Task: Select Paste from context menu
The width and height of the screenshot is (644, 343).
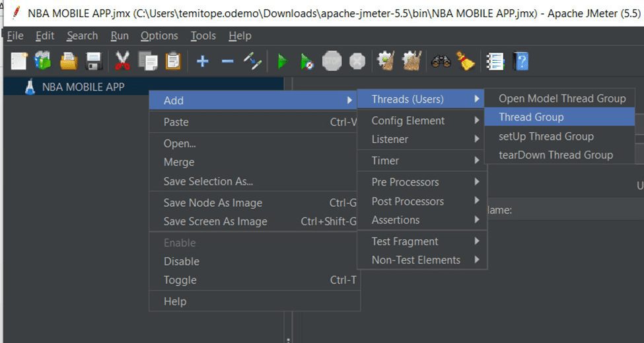Action: coord(254,122)
